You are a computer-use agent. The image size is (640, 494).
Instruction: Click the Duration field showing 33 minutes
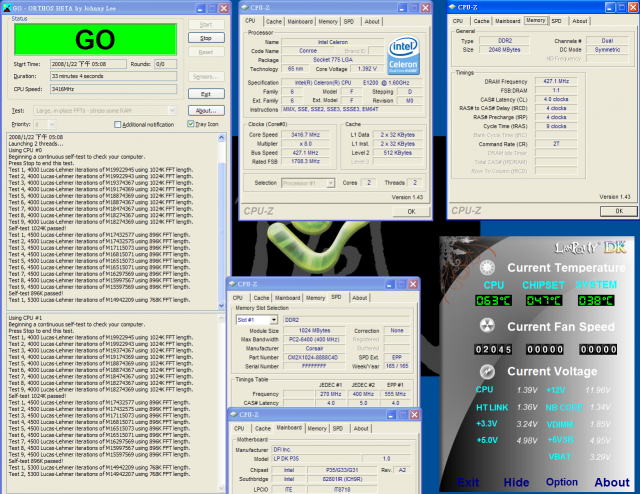coord(113,76)
